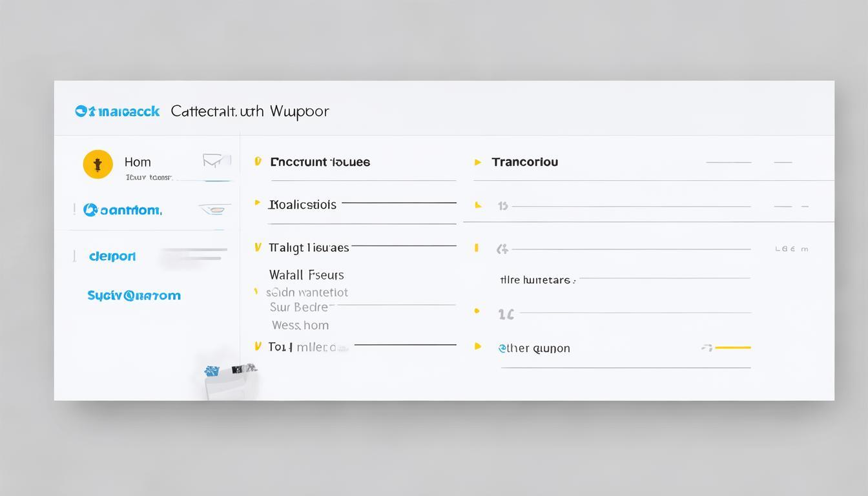
Task: Open the Sycív Qnarom sidebar item
Action: click(134, 296)
